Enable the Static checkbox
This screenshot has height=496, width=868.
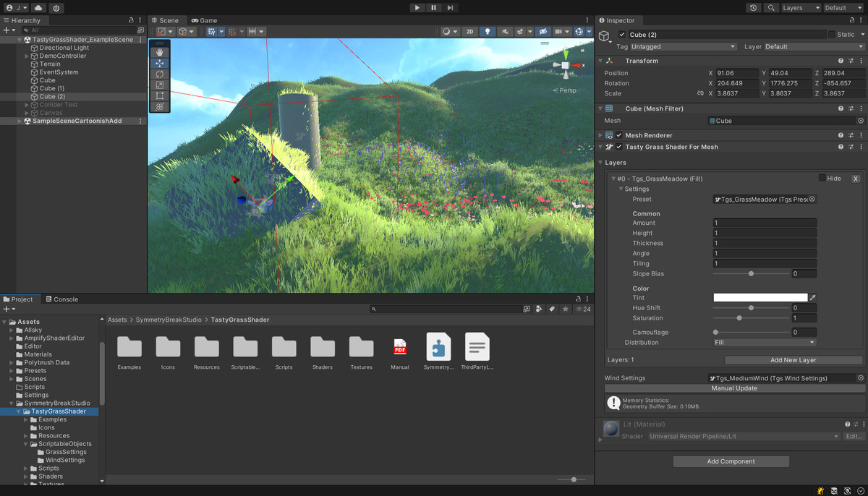click(x=832, y=35)
